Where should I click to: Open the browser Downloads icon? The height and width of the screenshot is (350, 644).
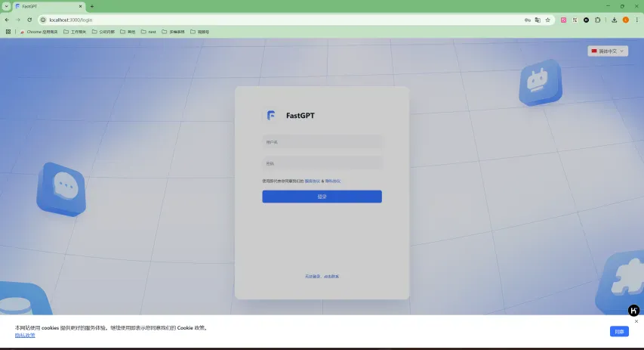614,20
